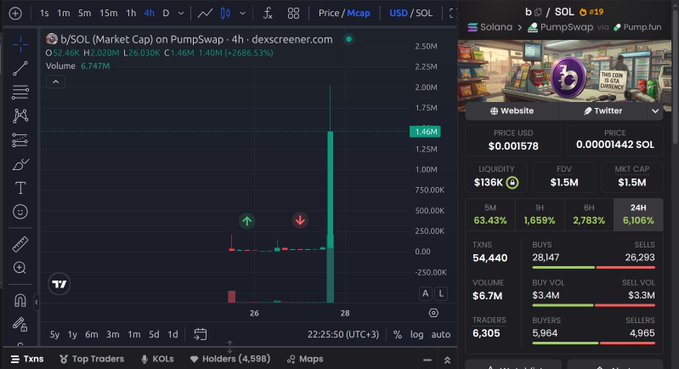Select the Text annotation tool
679x369 pixels.
point(20,188)
